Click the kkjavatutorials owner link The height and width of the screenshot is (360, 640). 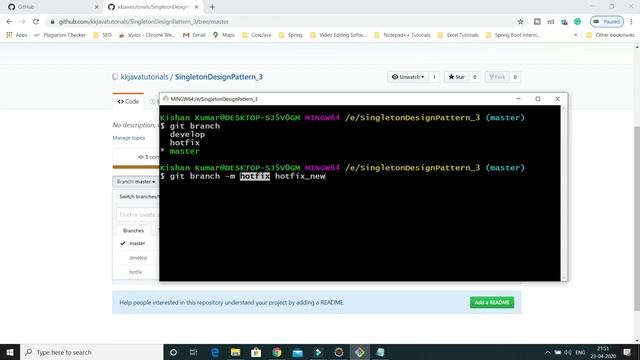click(144, 77)
